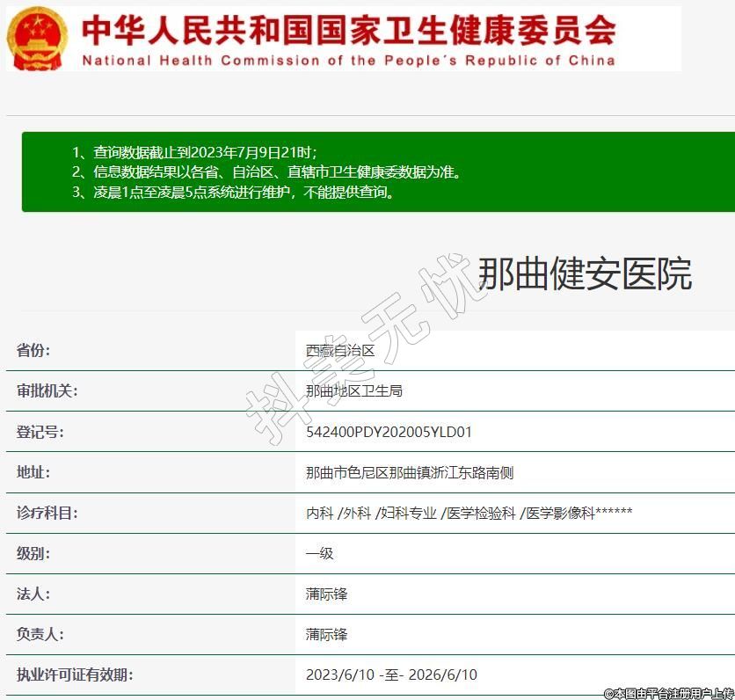
Task: Select the first notice about 2023年7月9日21时
Action: (194, 151)
